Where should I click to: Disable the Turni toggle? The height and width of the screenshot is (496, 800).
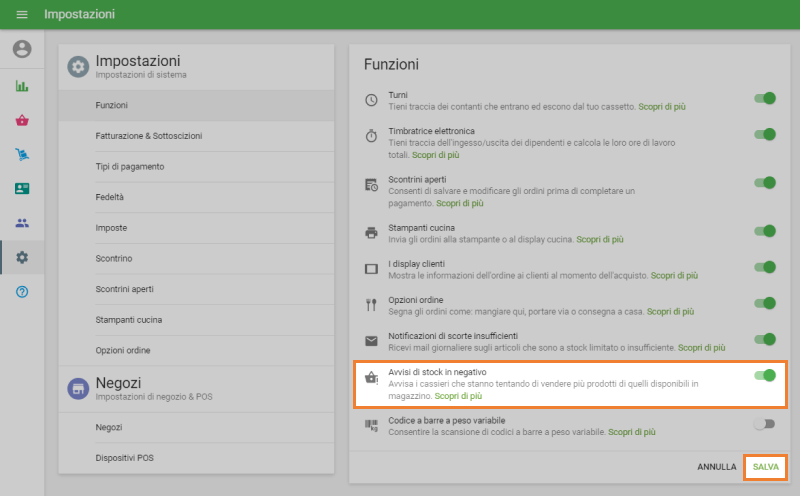click(765, 99)
